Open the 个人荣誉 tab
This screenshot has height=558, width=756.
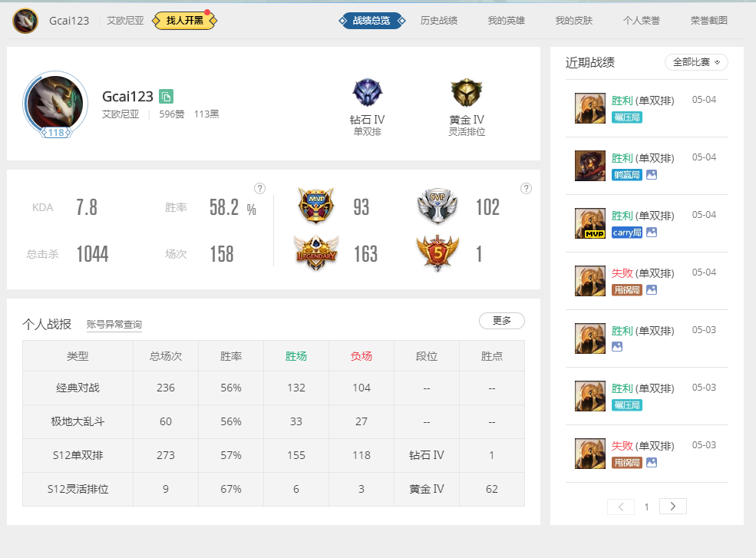[641, 21]
